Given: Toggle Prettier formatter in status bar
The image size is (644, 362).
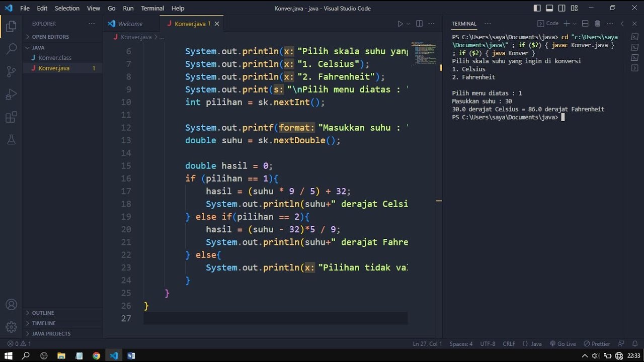Looking at the screenshot, I should 597,344.
